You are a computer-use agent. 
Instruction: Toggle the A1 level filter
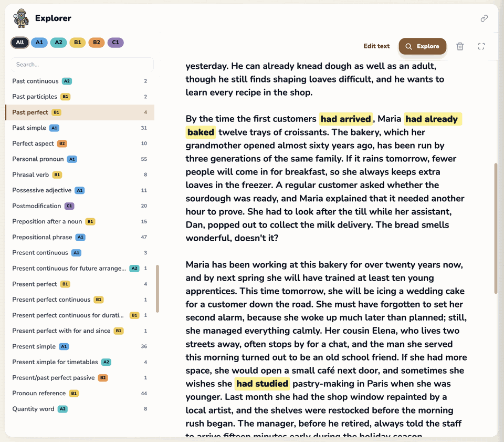click(39, 43)
